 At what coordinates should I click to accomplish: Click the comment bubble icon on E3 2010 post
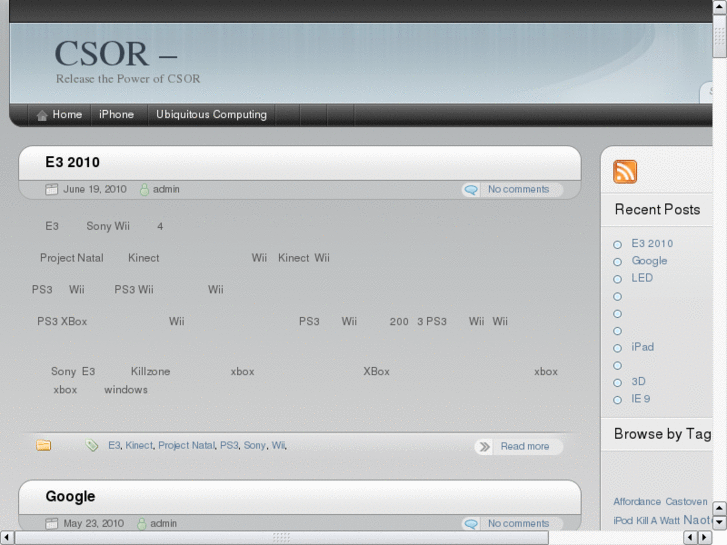click(471, 190)
